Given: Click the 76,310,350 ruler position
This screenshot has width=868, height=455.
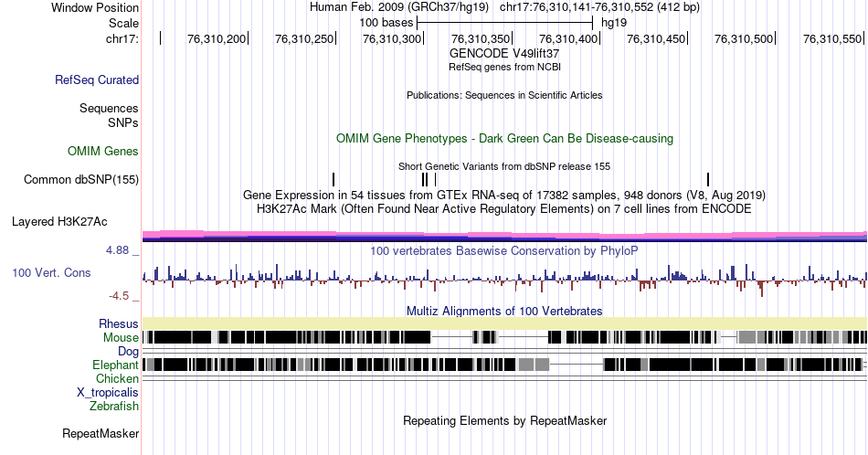Looking at the screenshot, I should [x=481, y=38].
